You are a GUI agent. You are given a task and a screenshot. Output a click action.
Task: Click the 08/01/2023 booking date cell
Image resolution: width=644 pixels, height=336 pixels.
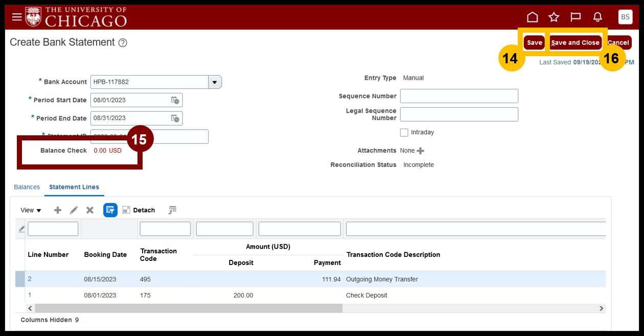(x=100, y=295)
